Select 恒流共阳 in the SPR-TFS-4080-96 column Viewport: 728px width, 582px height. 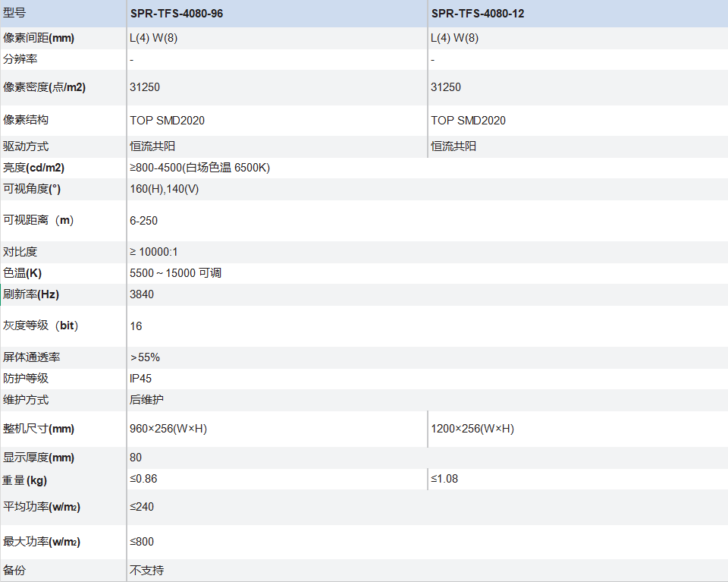click(152, 146)
